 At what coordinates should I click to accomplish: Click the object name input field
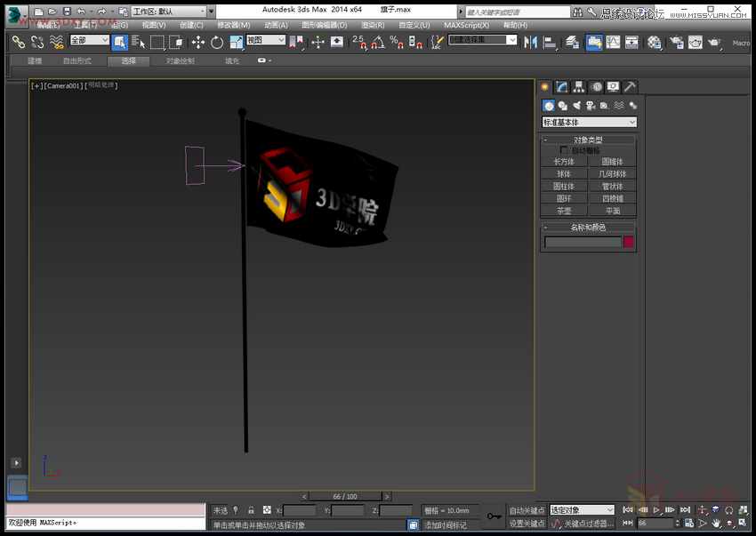pos(583,241)
